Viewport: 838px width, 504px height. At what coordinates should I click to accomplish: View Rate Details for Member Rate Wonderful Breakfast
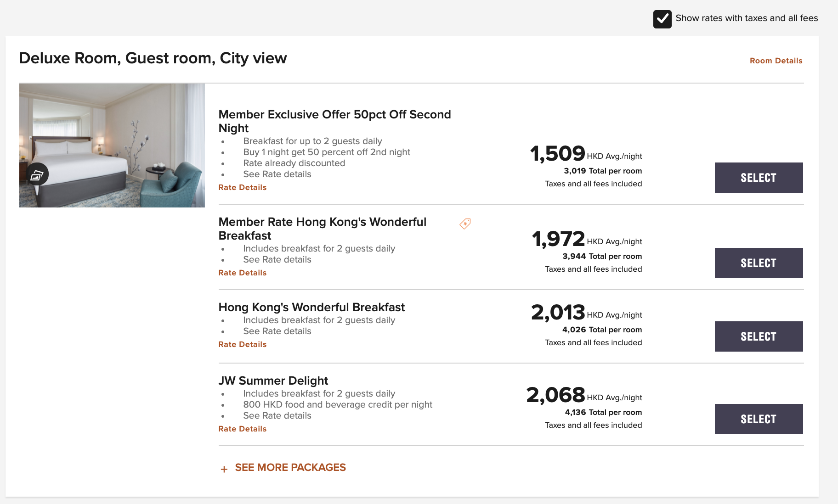click(x=242, y=273)
